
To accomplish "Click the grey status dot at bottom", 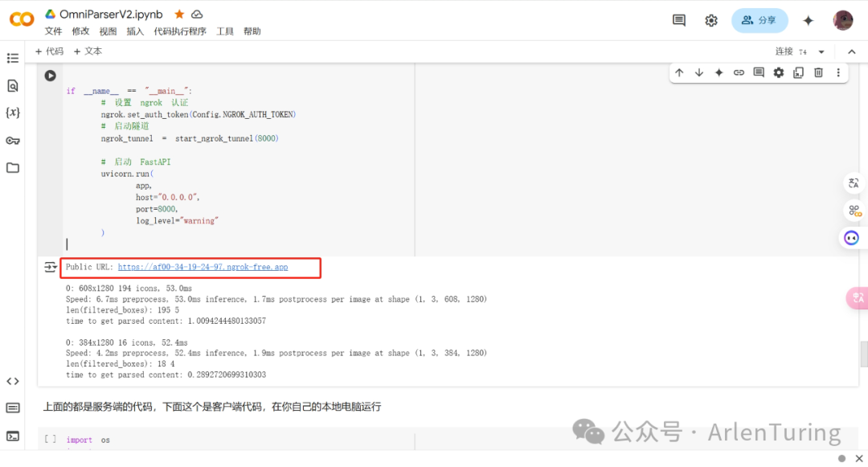I will tap(842, 459).
